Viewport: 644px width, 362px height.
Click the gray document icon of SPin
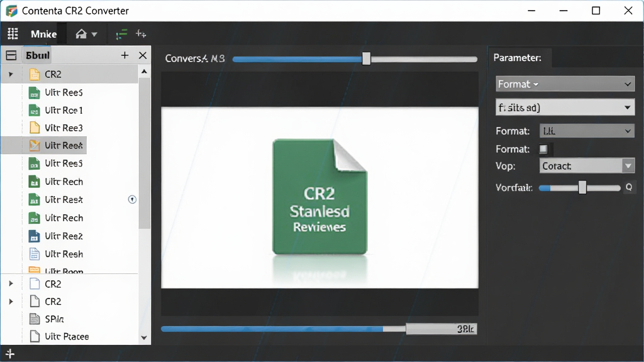[x=35, y=319]
